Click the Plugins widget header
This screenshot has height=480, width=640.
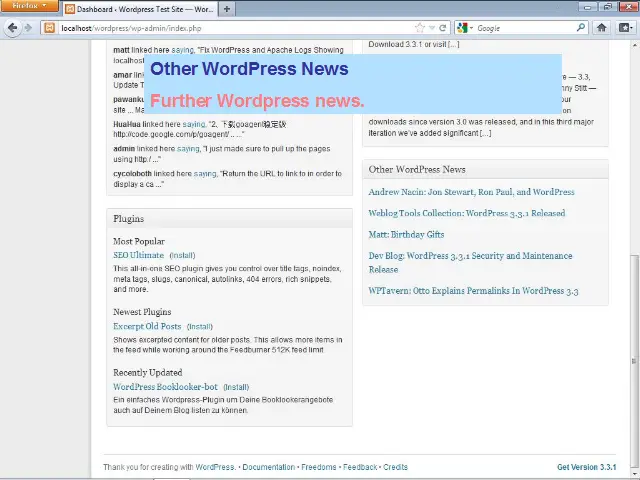point(229,219)
